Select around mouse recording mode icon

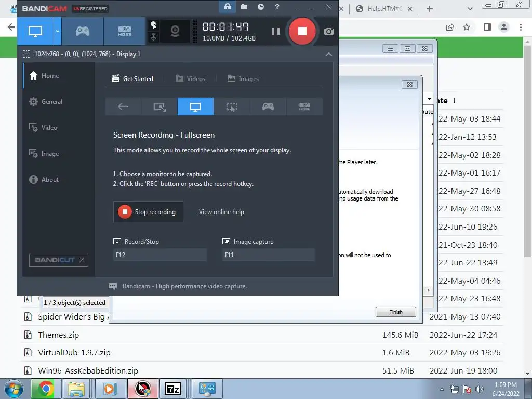(232, 107)
